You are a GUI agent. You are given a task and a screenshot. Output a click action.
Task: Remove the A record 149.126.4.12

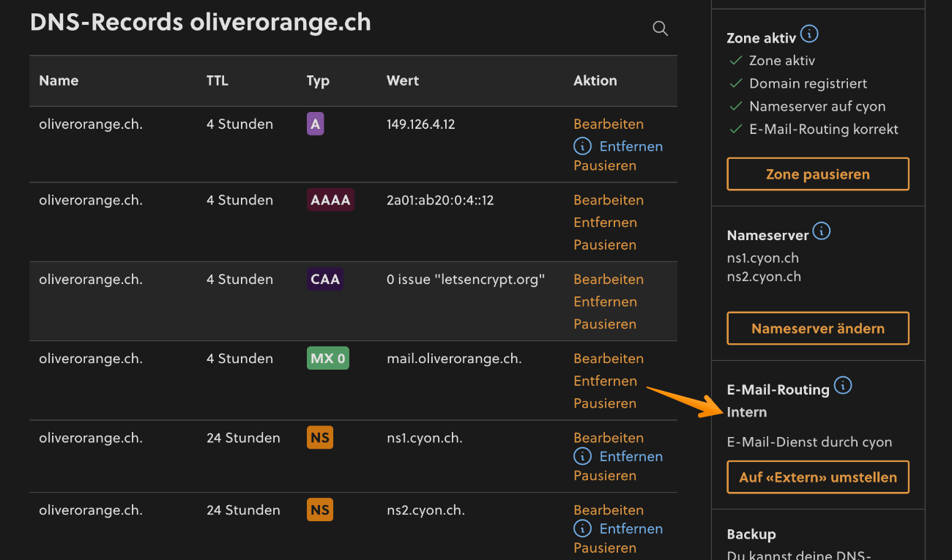(x=631, y=146)
